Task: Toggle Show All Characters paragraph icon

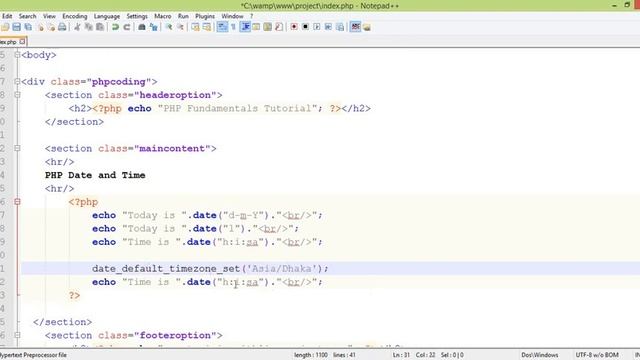Action: pos(233,27)
